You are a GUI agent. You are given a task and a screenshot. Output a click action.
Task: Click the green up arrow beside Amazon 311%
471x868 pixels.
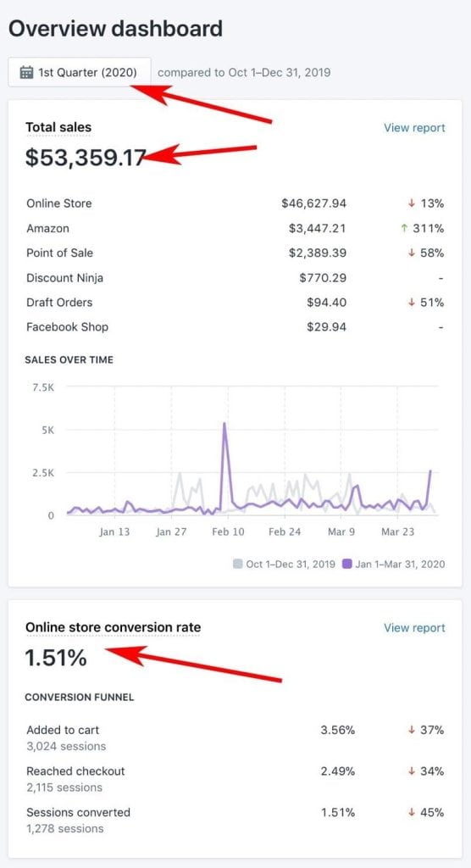coord(404,228)
